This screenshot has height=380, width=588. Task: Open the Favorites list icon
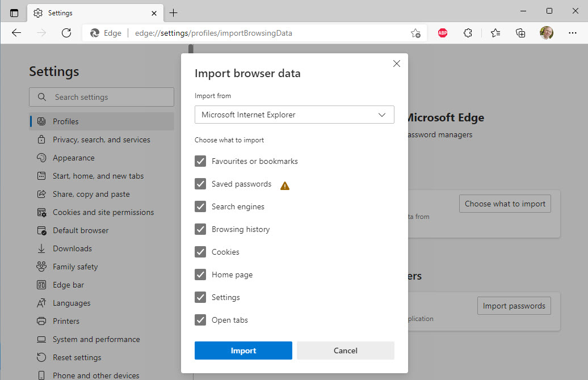point(495,33)
